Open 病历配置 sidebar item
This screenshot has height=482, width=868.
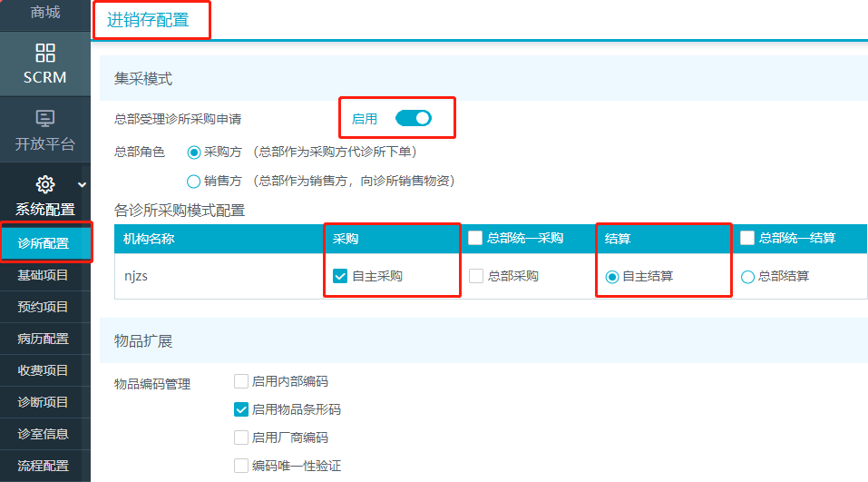44,339
